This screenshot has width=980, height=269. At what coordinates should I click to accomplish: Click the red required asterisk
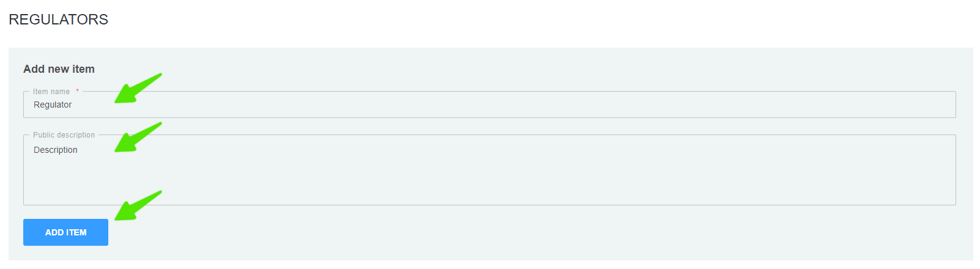click(x=77, y=91)
